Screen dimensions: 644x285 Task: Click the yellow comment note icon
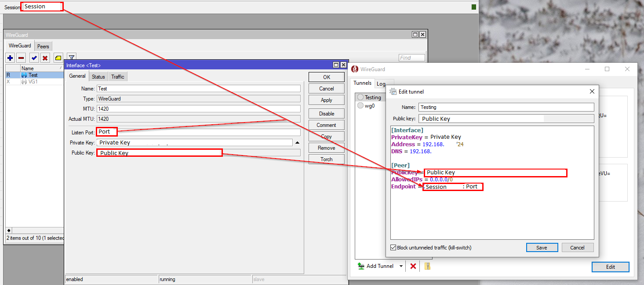[x=58, y=58]
